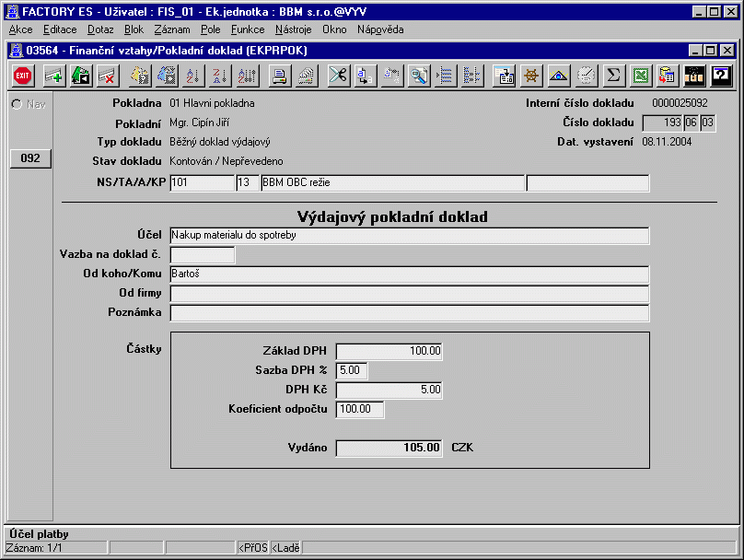Click the internal number 0000025092
This screenshot has width=744, height=560.
(x=680, y=103)
